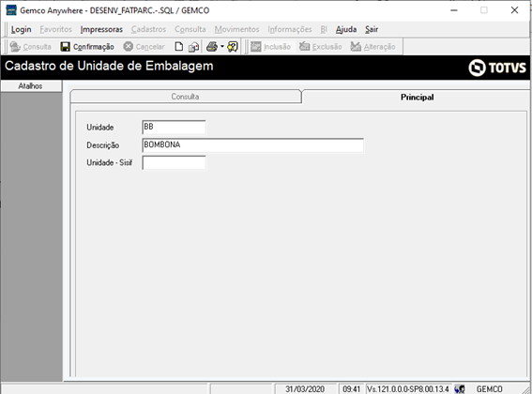This screenshot has width=532, height=394.
Task: Click the Confirmação save button
Action: pyautogui.click(x=87, y=47)
